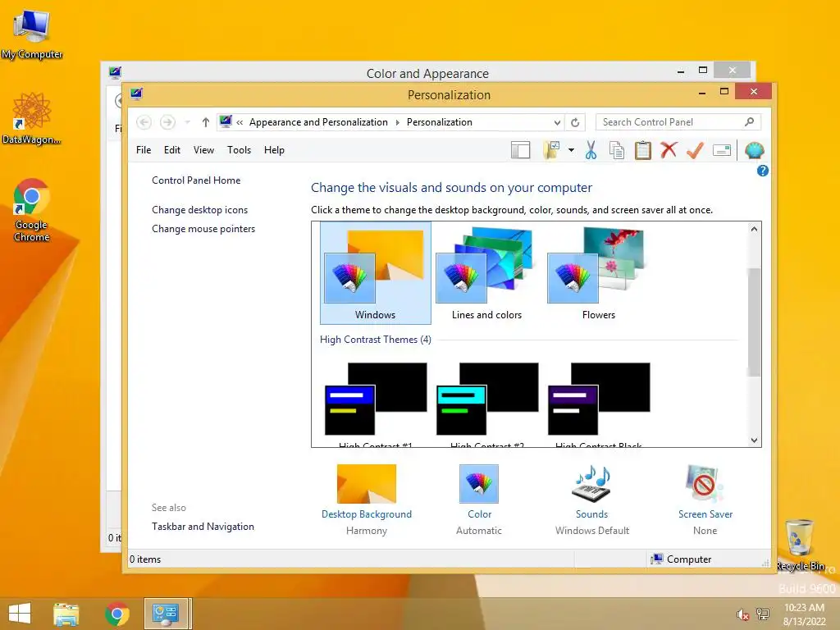This screenshot has height=630, width=840.
Task: Click the blue shell icon in toolbar
Action: pos(755,151)
